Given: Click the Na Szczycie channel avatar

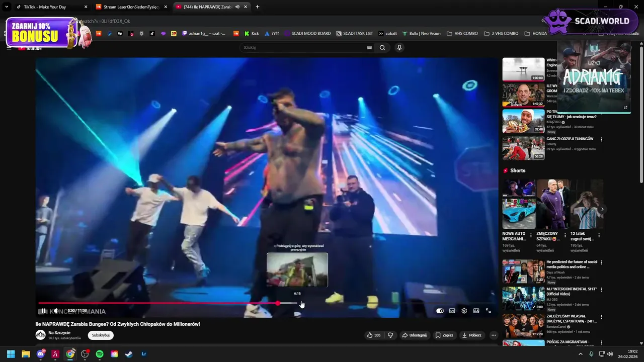Looking at the screenshot, I should click(40, 335).
